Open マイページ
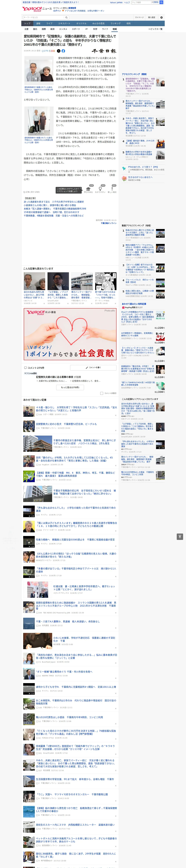The width and height of the screenshot is (186, 868). pos(139,18)
